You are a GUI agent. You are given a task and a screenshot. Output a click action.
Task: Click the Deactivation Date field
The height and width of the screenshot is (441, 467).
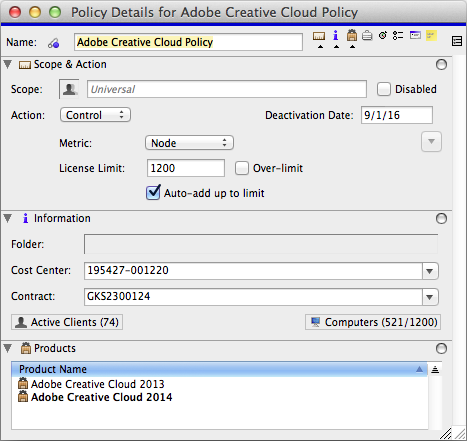397,115
